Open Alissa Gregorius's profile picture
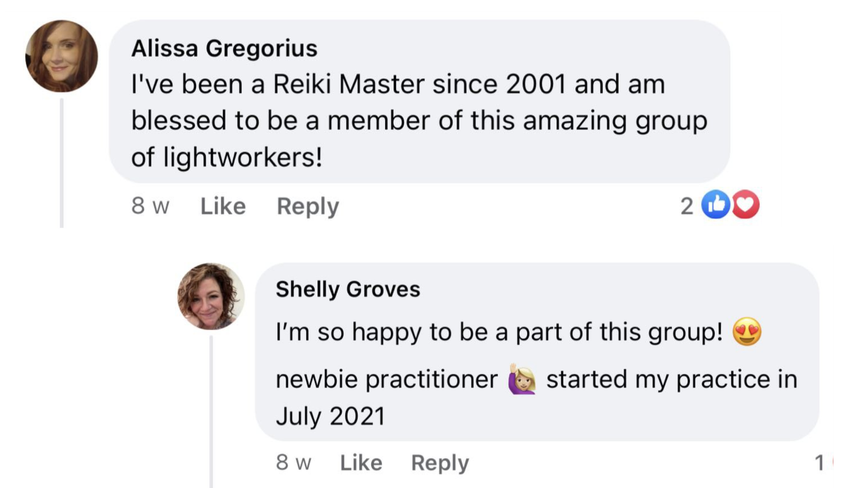868x488 pixels. point(62,56)
